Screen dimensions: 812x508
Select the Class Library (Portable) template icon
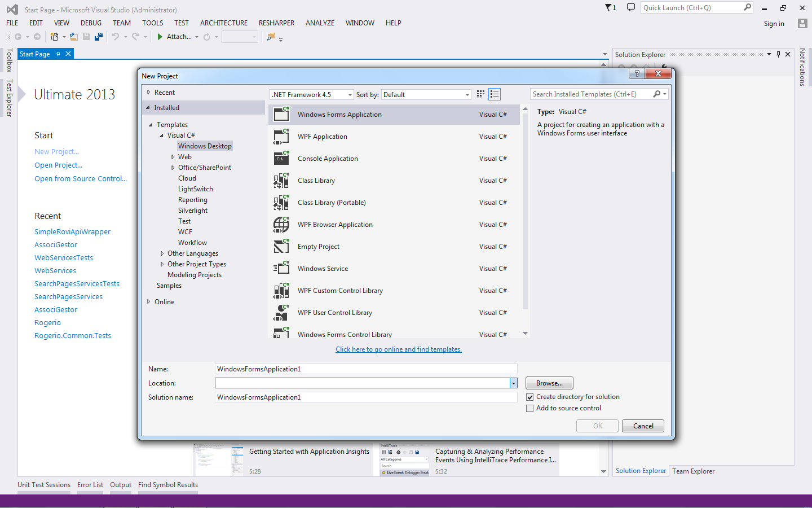point(281,202)
